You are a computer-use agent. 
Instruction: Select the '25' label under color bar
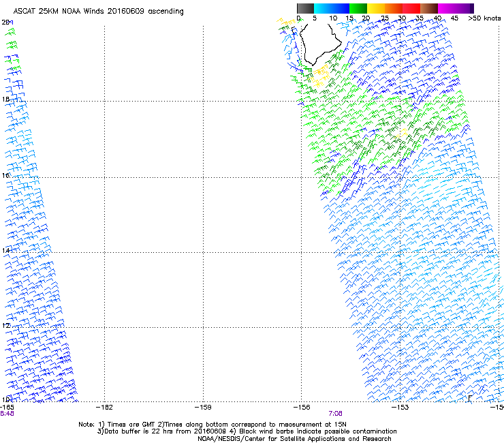point(384,18)
